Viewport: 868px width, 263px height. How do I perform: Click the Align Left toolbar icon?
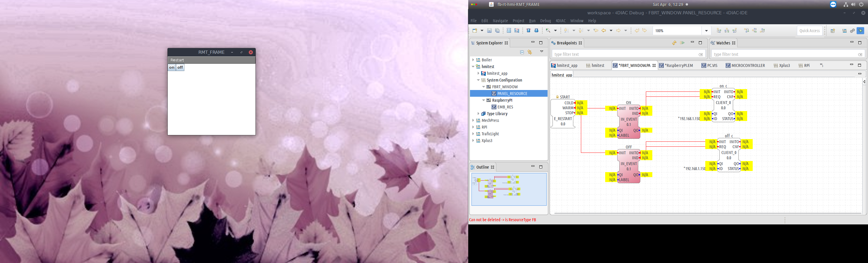click(719, 31)
